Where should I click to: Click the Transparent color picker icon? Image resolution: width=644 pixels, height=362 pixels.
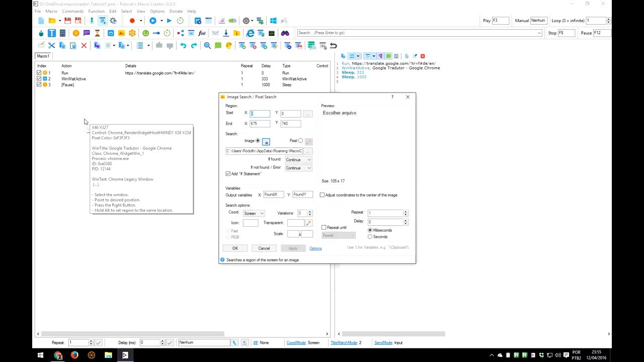[x=308, y=223]
